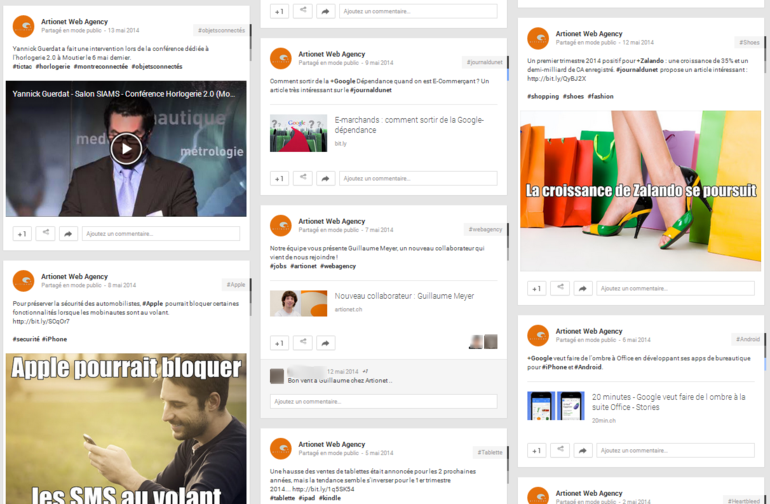Open Artionet avatar on the 6 mai post
This screenshot has width=770, height=504.
[538, 336]
